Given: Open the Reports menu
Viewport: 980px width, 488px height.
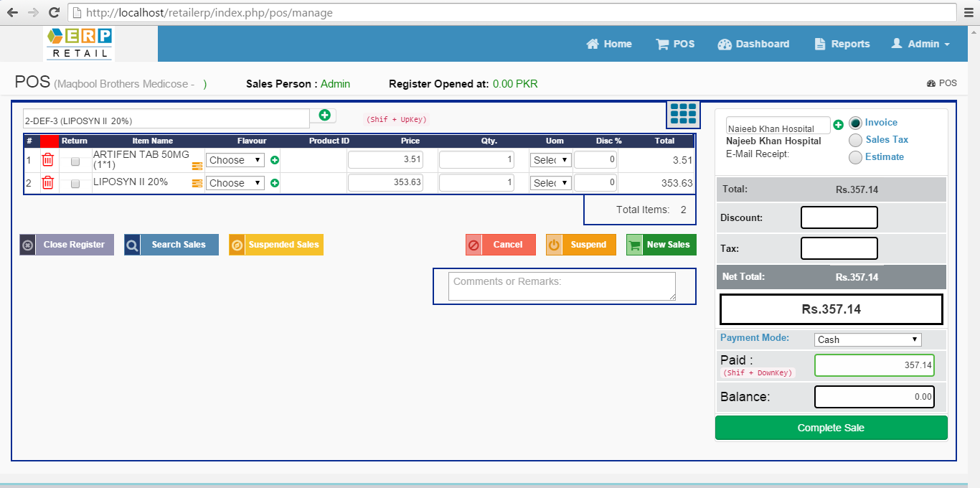Looking at the screenshot, I should click(842, 44).
